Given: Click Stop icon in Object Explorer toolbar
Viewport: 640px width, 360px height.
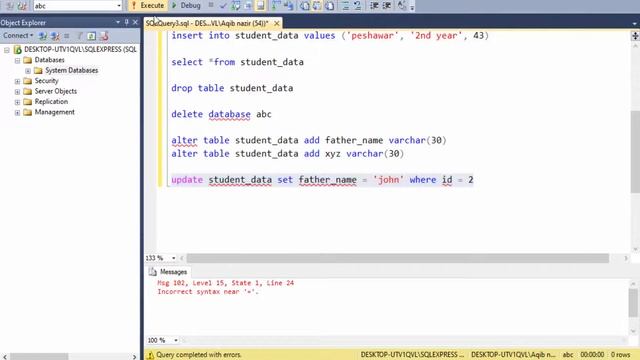Looking at the screenshot, I should [x=67, y=36].
